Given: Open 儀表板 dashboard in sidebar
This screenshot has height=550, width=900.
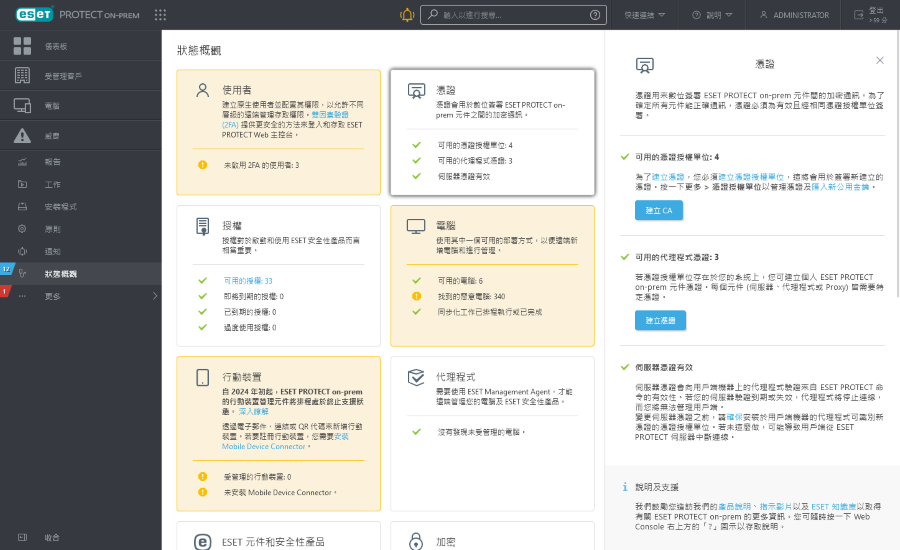Looking at the screenshot, I should pyautogui.click(x=51, y=46).
